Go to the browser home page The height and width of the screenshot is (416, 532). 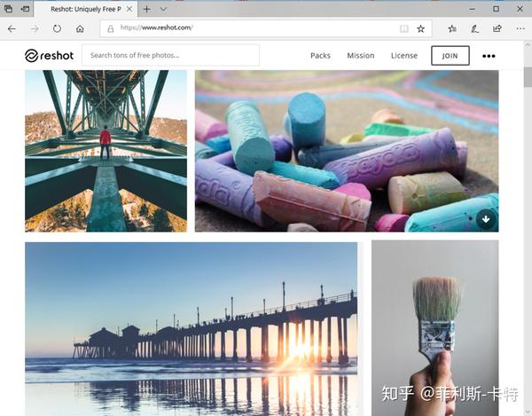(x=80, y=29)
